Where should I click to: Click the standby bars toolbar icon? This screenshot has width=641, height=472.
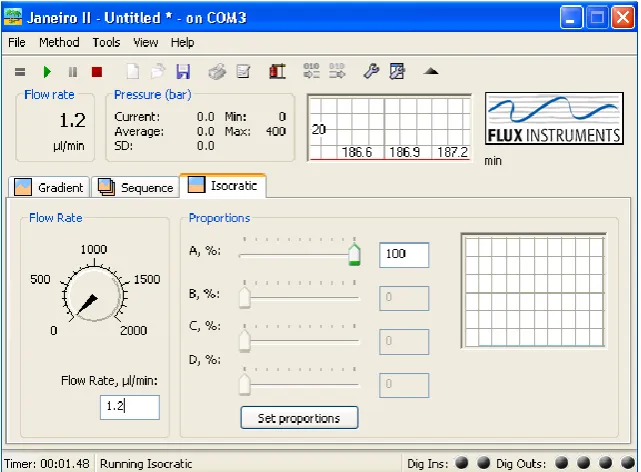[20, 72]
